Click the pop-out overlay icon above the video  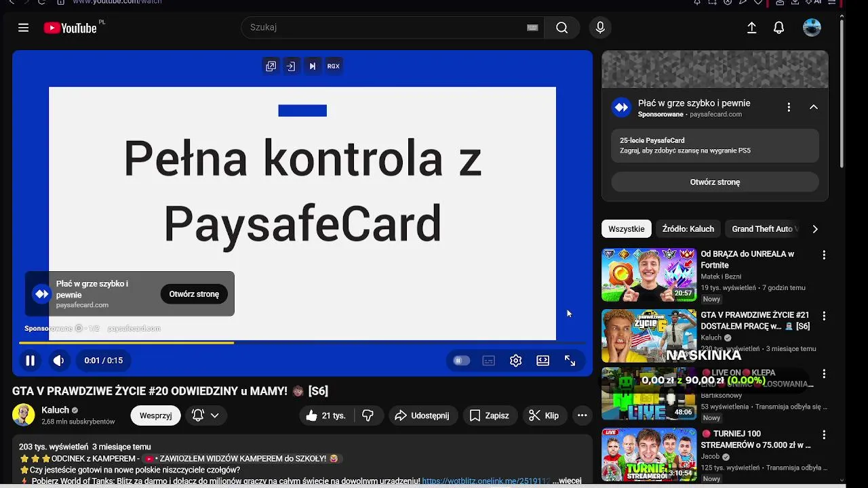[271, 66]
